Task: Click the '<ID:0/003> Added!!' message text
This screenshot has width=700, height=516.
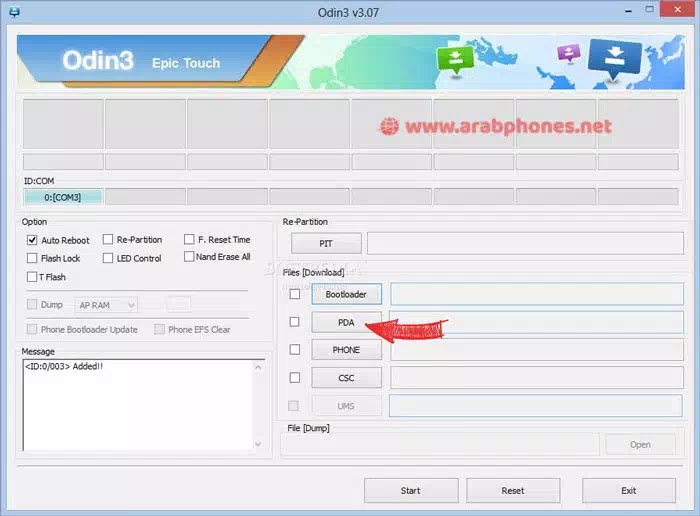Action: click(64, 366)
